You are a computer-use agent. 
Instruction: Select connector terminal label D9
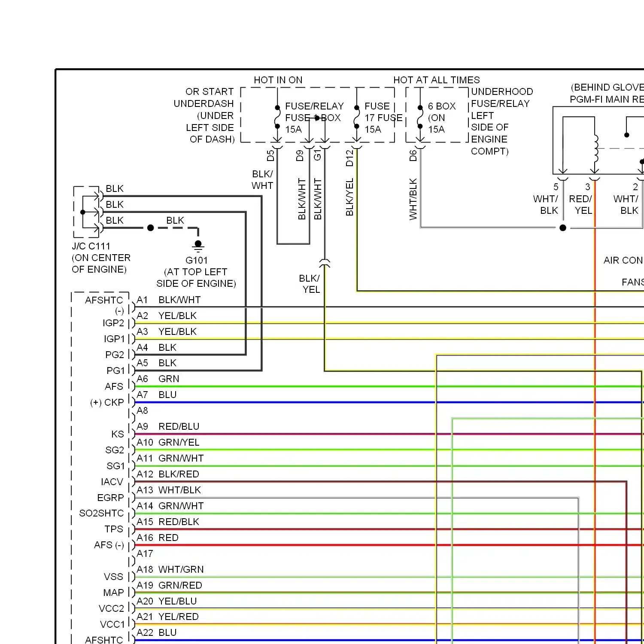point(300,155)
